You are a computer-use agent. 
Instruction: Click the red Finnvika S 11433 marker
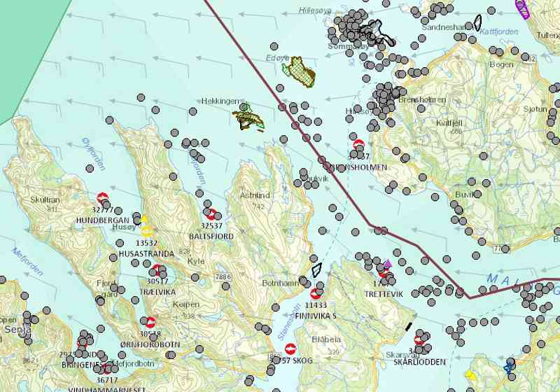(316, 294)
